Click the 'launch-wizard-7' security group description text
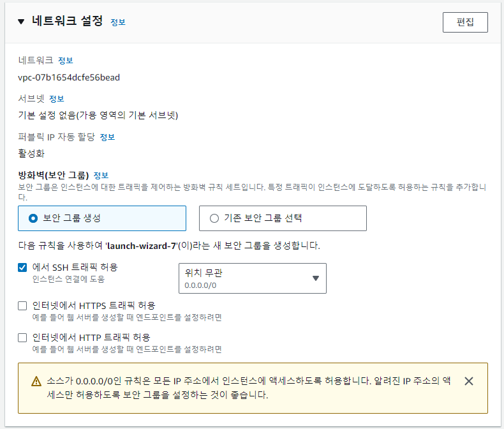Viewport: 504px width, 429px height. pos(169,246)
